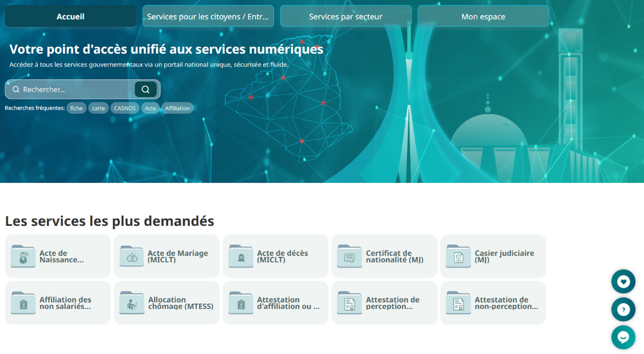
Task: Click the Casier judiciaire folder icon
Action: click(459, 256)
